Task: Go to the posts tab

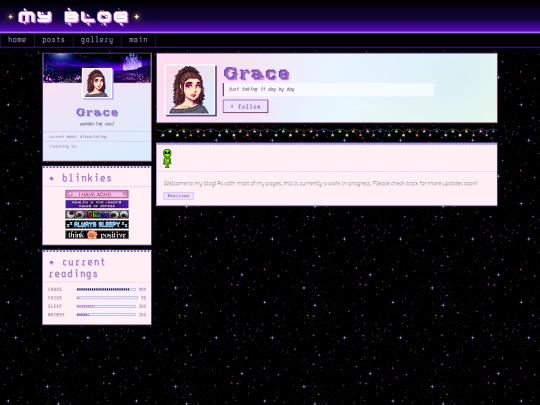Action: 54,40
